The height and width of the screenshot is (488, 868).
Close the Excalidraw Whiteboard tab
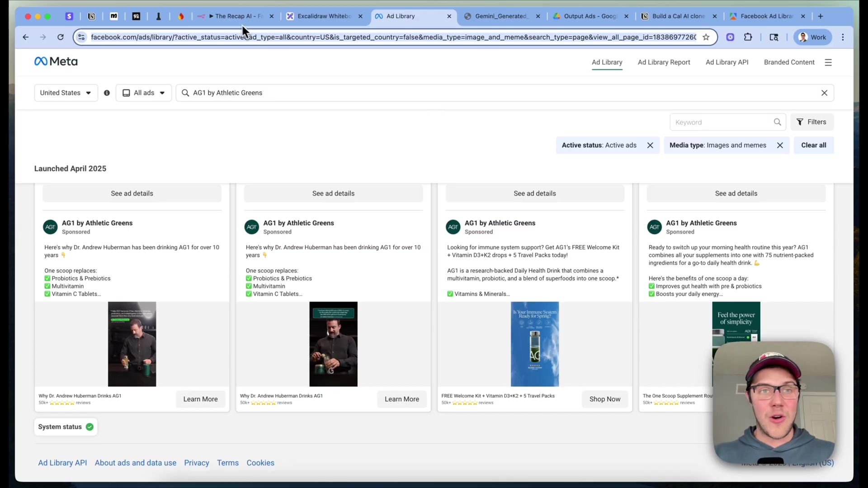coord(360,16)
